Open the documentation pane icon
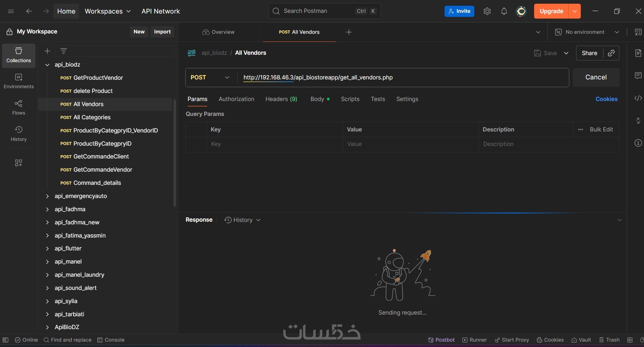This screenshot has width=644, height=347. 638,53
